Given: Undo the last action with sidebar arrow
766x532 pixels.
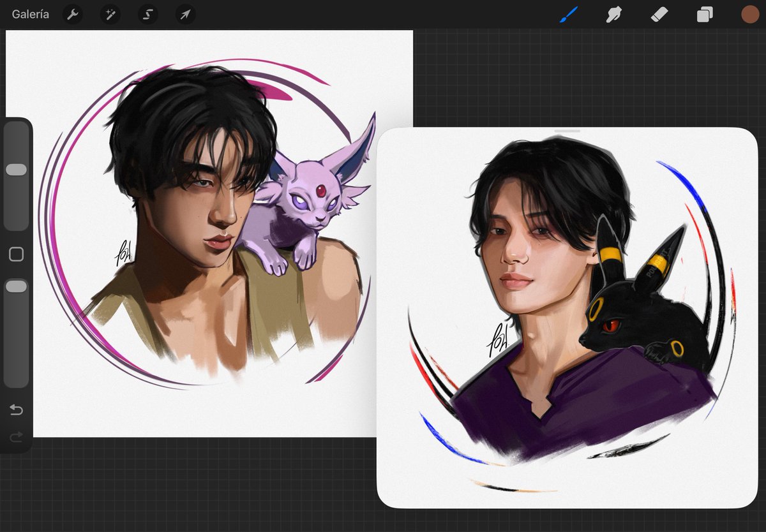Looking at the screenshot, I should (x=16, y=410).
